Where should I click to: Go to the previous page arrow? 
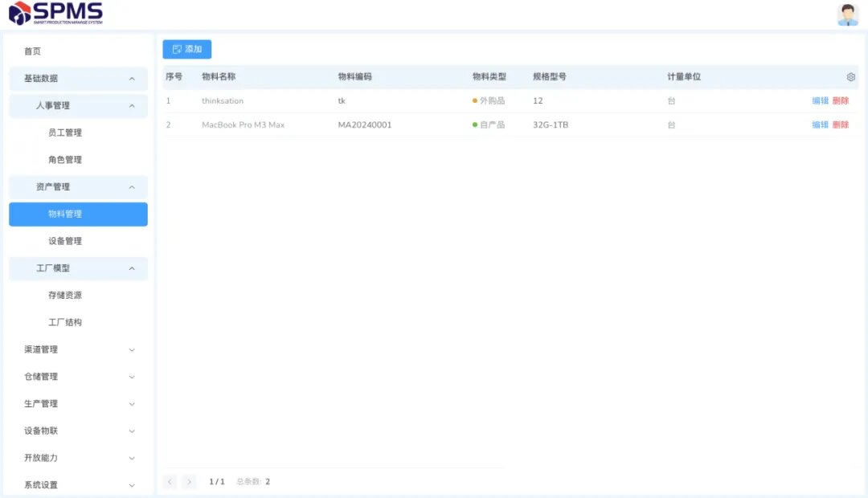170,482
